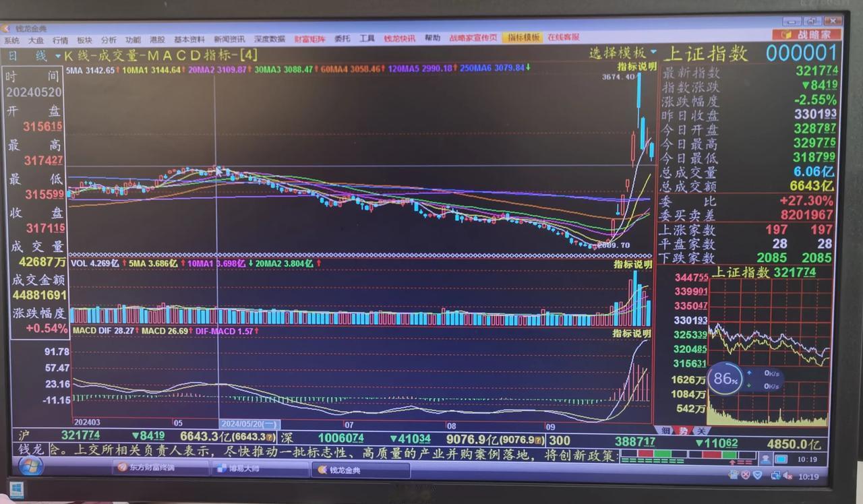This screenshot has height=504, width=863.
Task: Click the 钱龙快讯 menu item
Action: (x=400, y=38)
